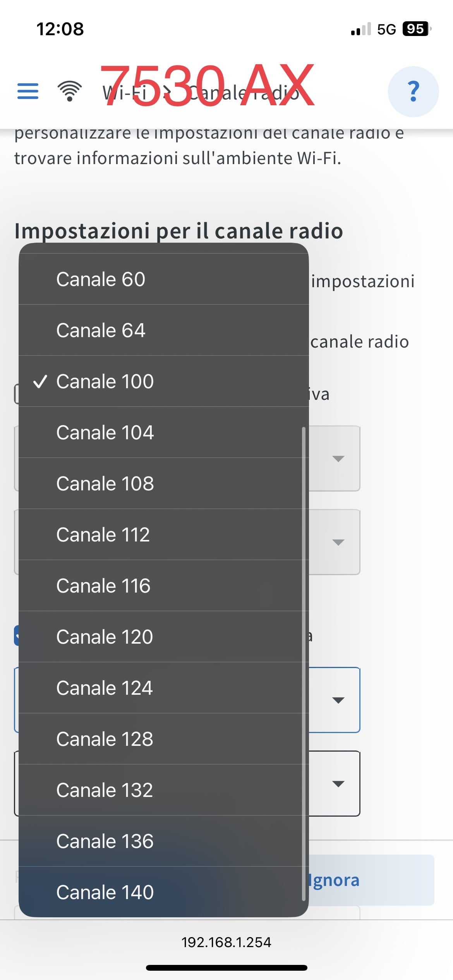Open help via the question mark icon

pyautogui.click(x=414, y=91)
